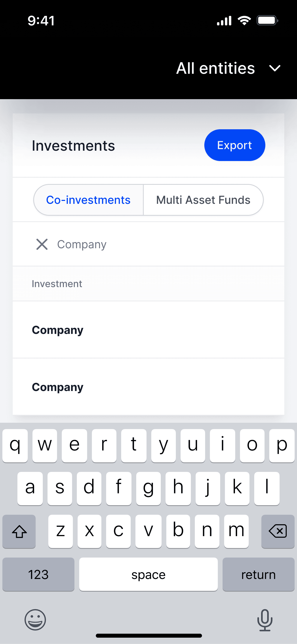Screen dimensions: 297x644
Task: Tap the emoji keyboard icon
Action: [35, 620]
